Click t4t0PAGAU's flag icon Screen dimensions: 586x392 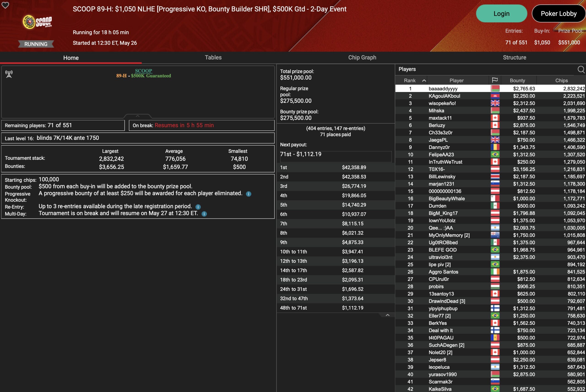pos(495,338)
